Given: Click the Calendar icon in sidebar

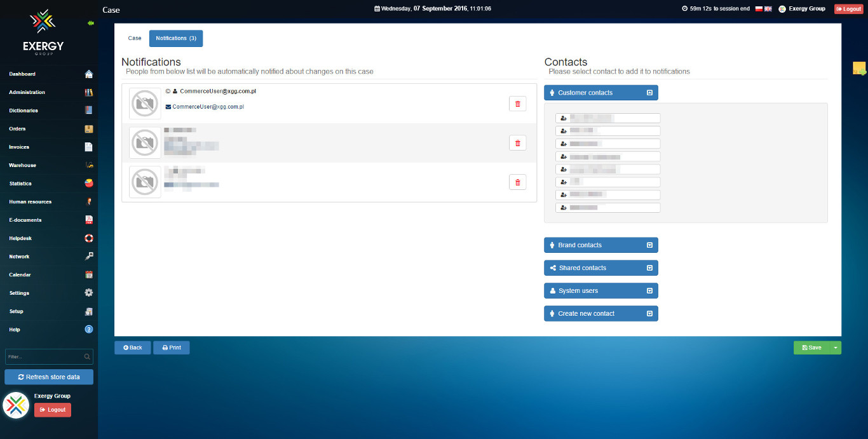Looking at the screenshot, I should (x=89, y=275).
